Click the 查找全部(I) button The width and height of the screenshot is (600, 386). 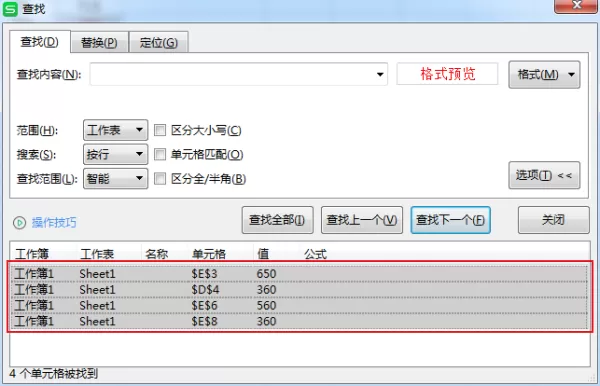tap(277, 220)
